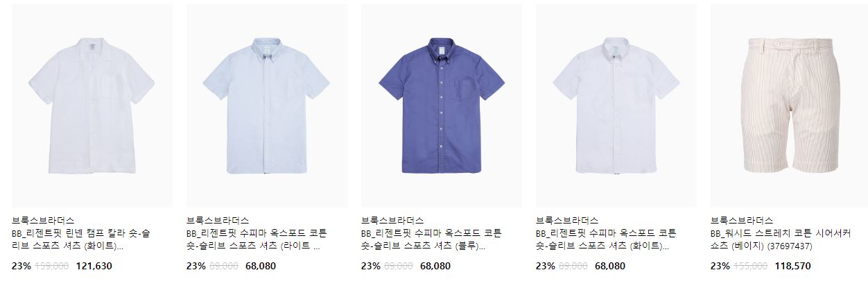The image size is (868, 295).
Task: Click the 브룩스브라더스 brand above the linen shirt
Action: tap(43, 221)
